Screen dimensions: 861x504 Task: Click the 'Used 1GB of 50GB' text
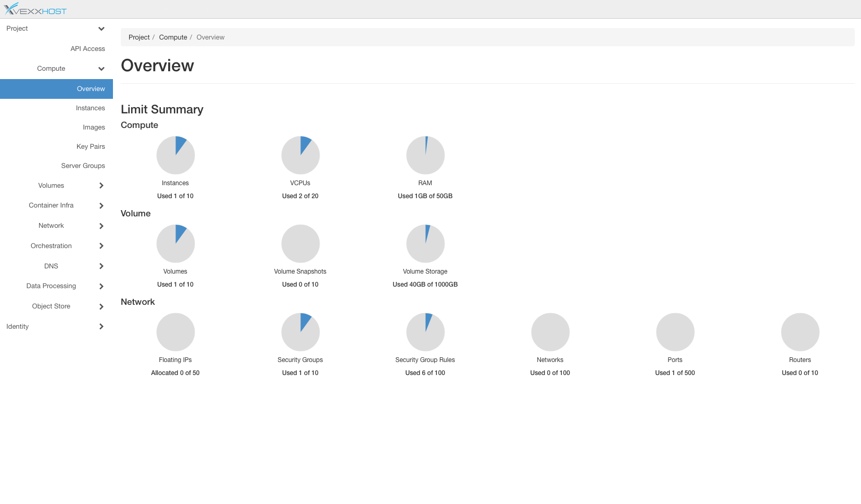click(425, 196)
